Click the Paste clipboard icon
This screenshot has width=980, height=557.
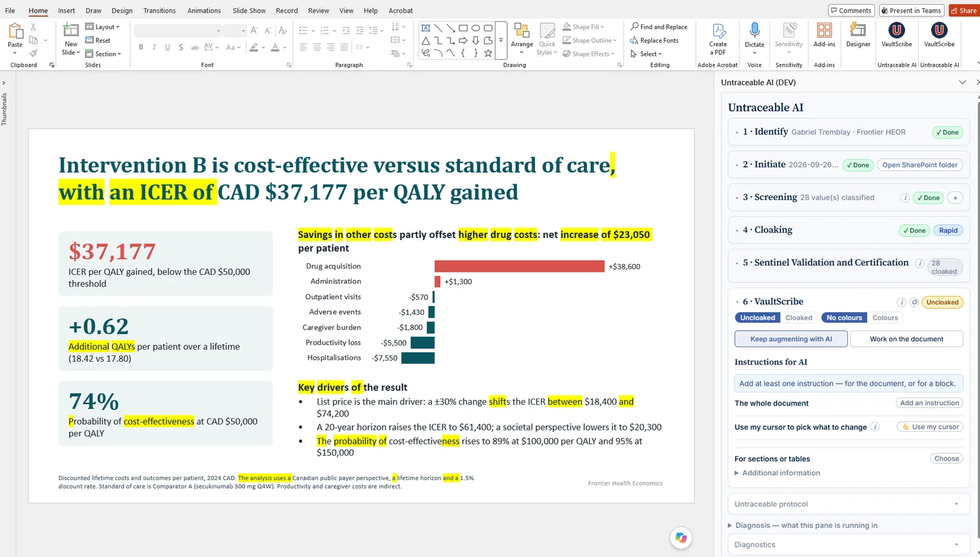coord(15,31)
